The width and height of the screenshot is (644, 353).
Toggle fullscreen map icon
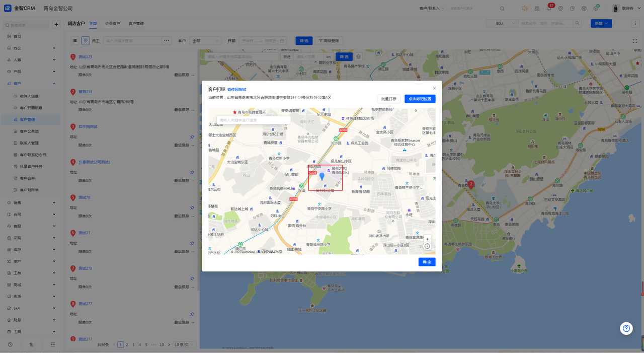click(x=635, y=41)
